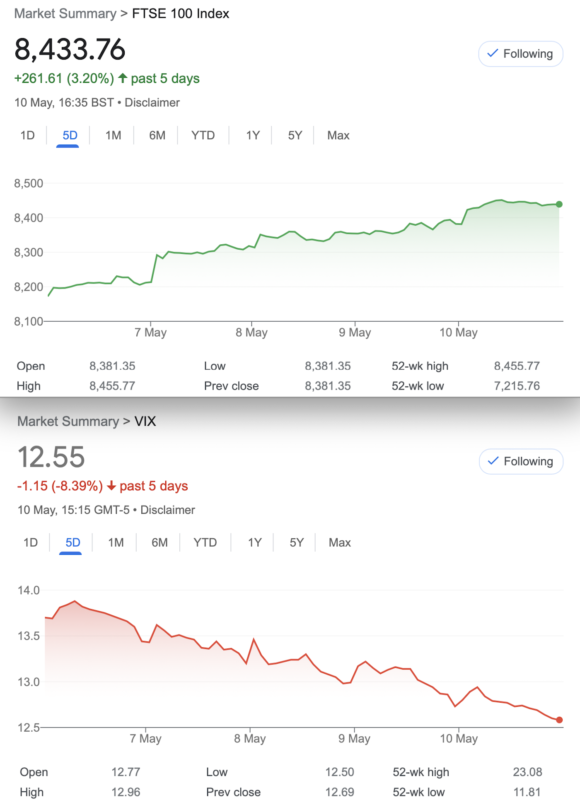This screenshot has height=800, width=580.
Task: Click the FTSE 100 Index title text
Action: tap(181, 13)
